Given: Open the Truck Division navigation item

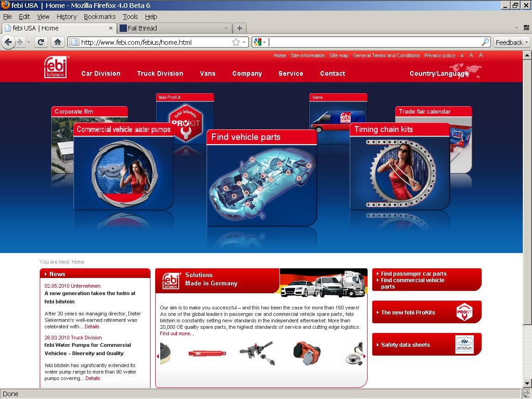Looking at the screenshot, I should [160, 73].
